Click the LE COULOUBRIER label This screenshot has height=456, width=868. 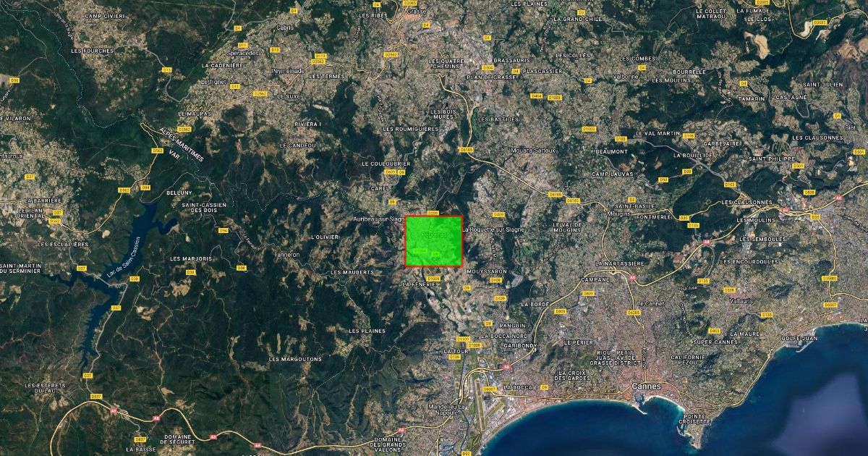click(x=386, y=164)
